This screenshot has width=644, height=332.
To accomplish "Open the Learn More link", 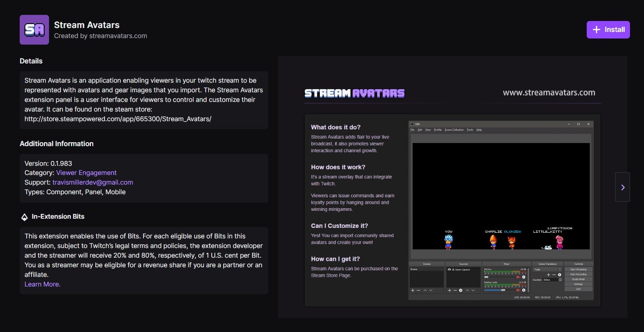I will tap(42, 284).
